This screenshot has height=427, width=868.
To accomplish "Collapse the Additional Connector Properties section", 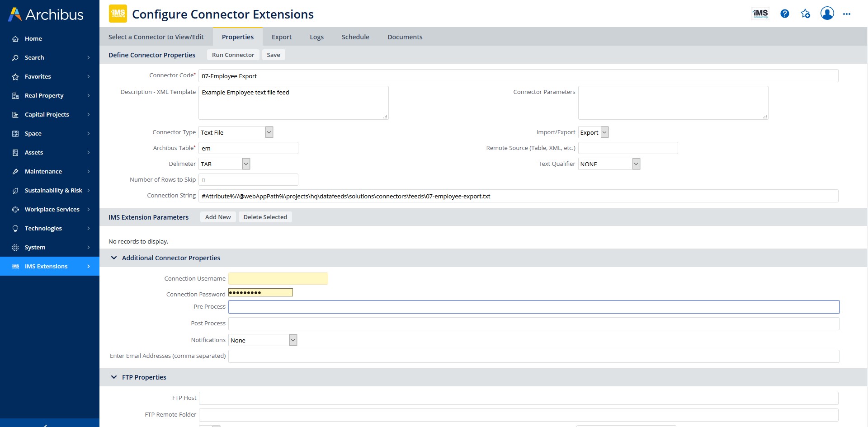I will pyautogui.click(x=114, y=258).
